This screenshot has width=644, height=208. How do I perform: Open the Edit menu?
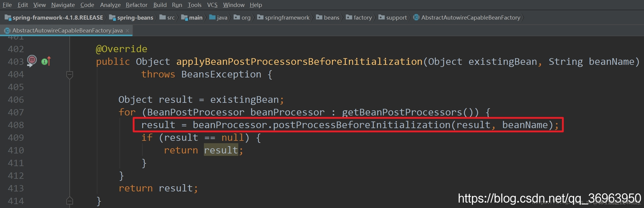tap(23, 5)
